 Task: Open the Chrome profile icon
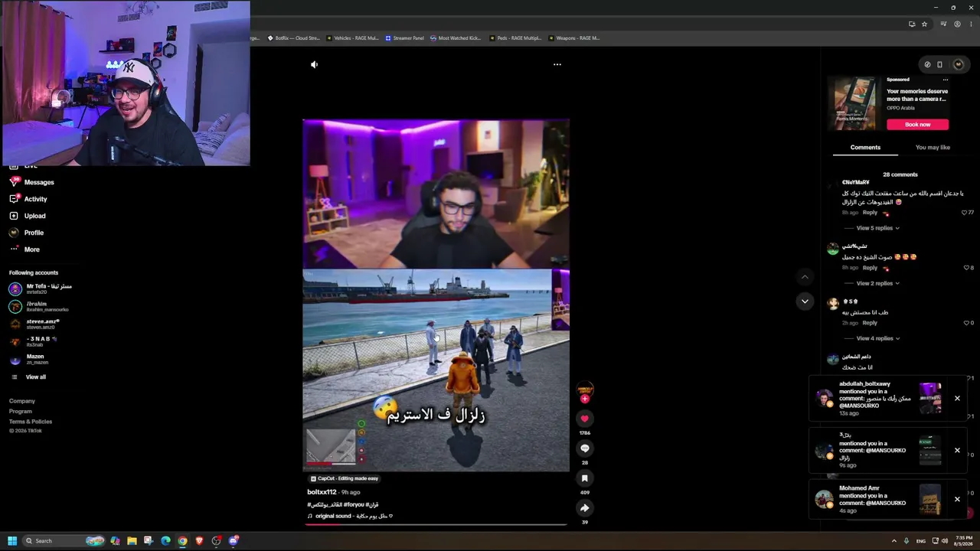coord(957,24)
